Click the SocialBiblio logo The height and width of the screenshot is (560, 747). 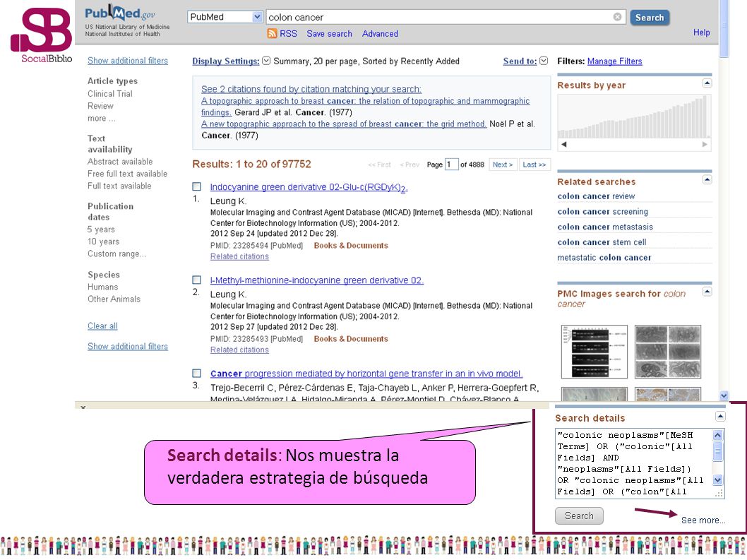point(42,35)
